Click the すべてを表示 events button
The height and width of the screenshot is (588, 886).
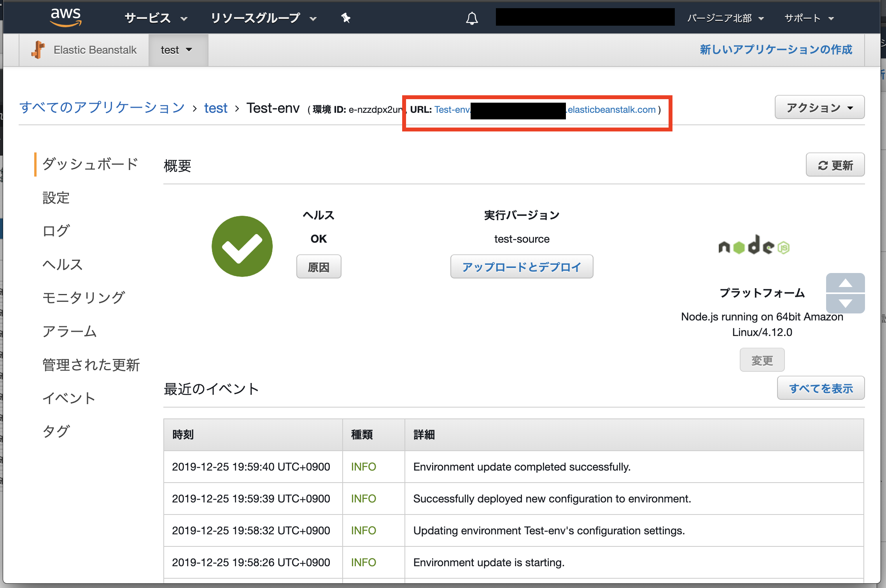click(x=820, y=388)
